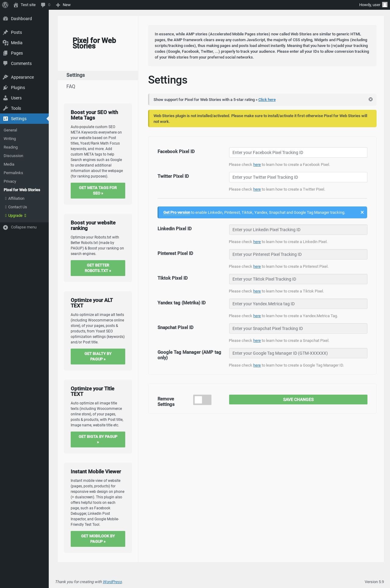The height and width of the screenshot is (588, 390).
Task: Click Get Bigta by Pagup button
Action: [98, 439]
